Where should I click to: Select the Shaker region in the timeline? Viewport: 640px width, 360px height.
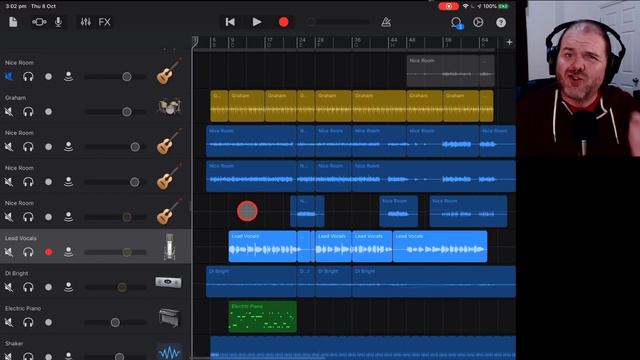tap(363, 348)
